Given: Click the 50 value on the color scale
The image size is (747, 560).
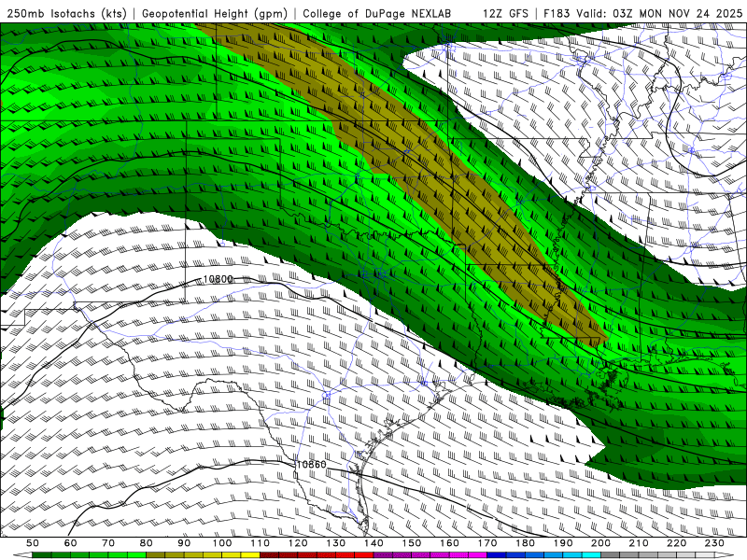Looking at the screenshot, I should [x=33, y=543].
